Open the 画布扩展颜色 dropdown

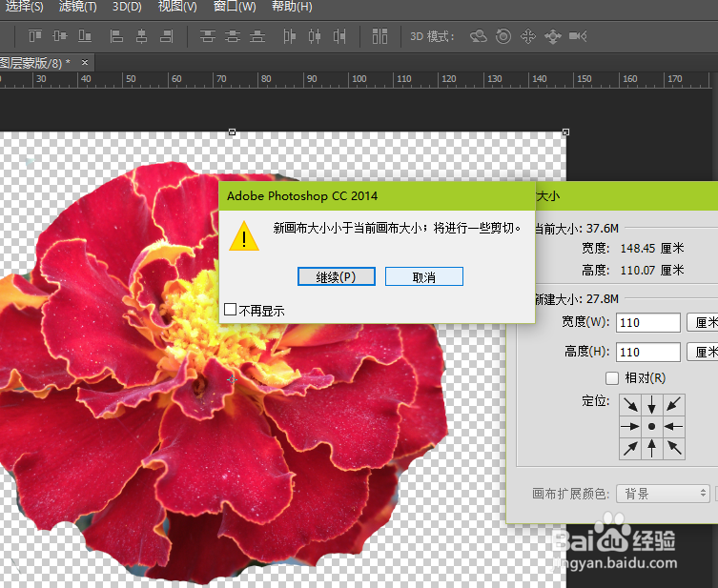click(x=663, y=494)
